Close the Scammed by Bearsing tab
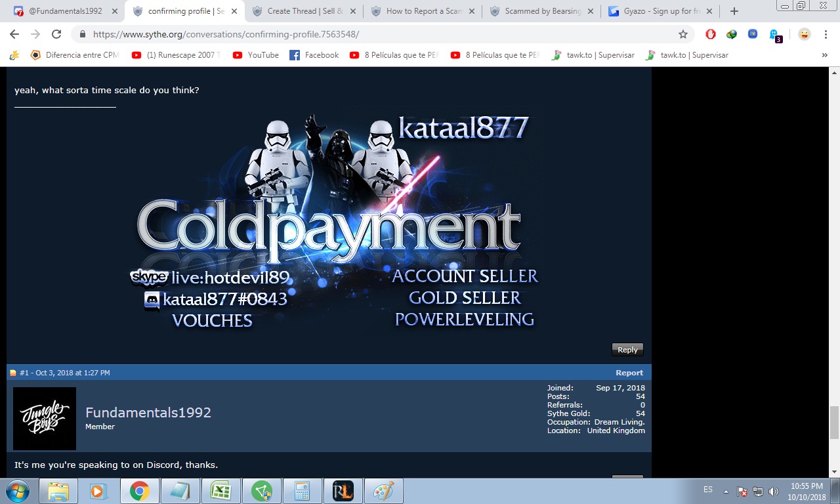This screenshot has width=840, height=504. click(590, 11)
